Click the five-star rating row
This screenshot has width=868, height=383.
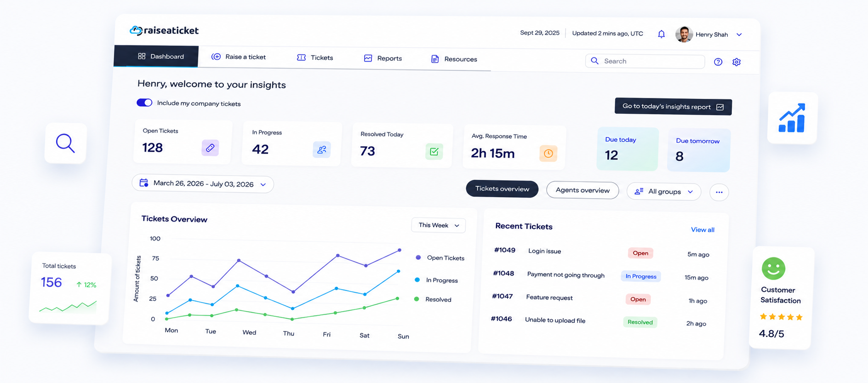(781, 317)
